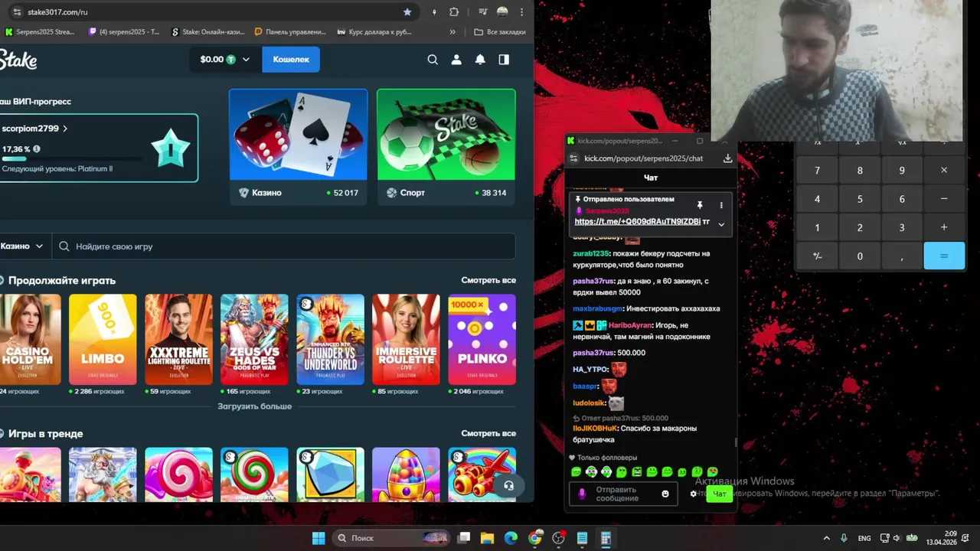Click Загрузить больше
The height and width of the screenshot is (551, 980).
click(x=254, y=406)
